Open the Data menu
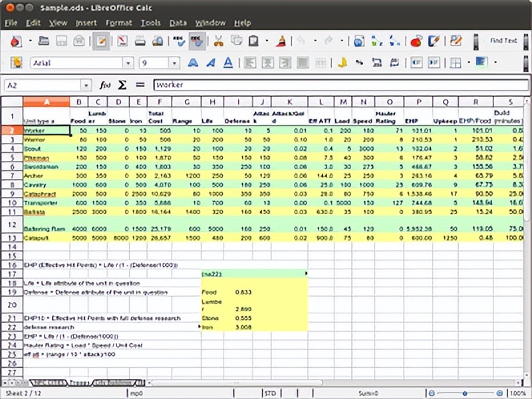The height and width of the screenshot is (399, 532). [178, 22]
